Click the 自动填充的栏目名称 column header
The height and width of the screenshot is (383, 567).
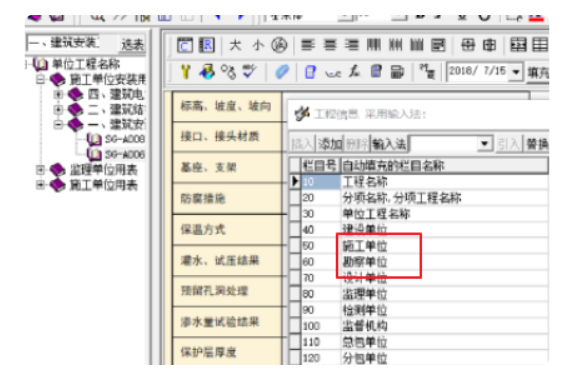click(x=444, y=166)
